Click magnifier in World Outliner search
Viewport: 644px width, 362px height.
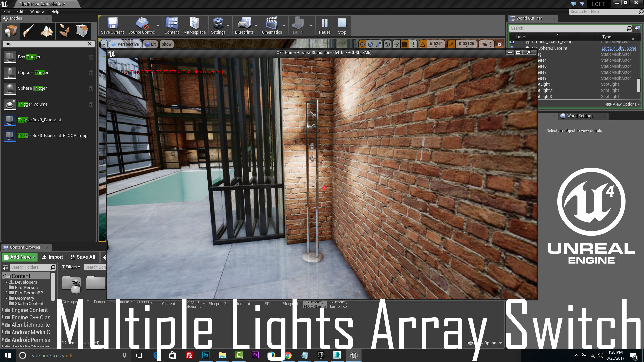pyautogui.click(x=629, y=28)
